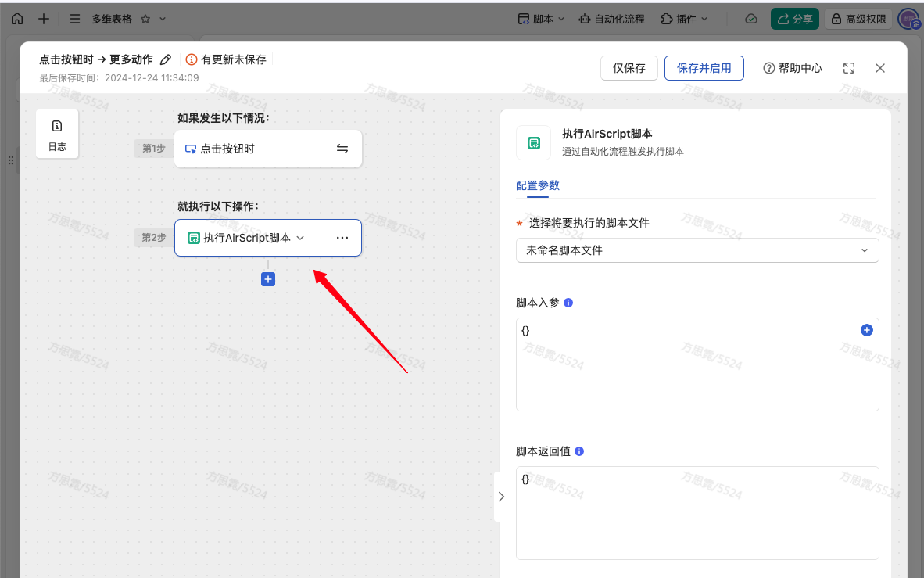Image resolution: width=924 pixels, height=578 pixels.
Task: Click the pencil icon to rename automation
Action: coord(165,59)
